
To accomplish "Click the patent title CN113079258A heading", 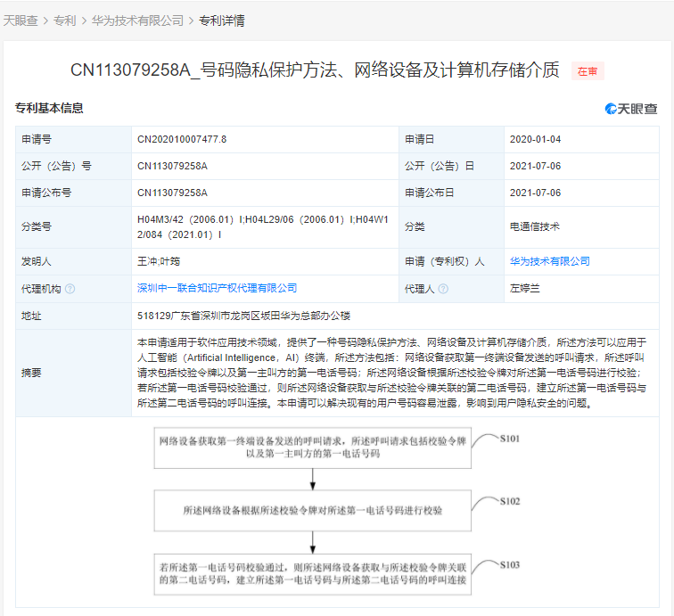I will pos(315,70).
